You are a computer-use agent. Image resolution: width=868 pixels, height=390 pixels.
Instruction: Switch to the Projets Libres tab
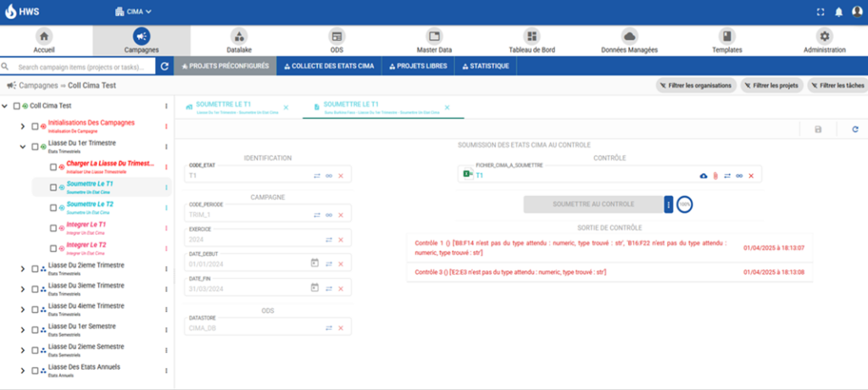pyautogui.click(x=418, y=65)
